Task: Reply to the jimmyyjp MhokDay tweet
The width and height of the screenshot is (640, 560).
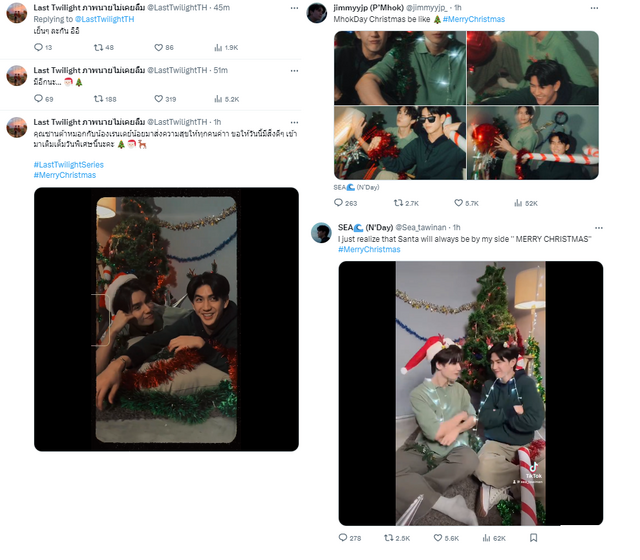Action: pos(338,202)
